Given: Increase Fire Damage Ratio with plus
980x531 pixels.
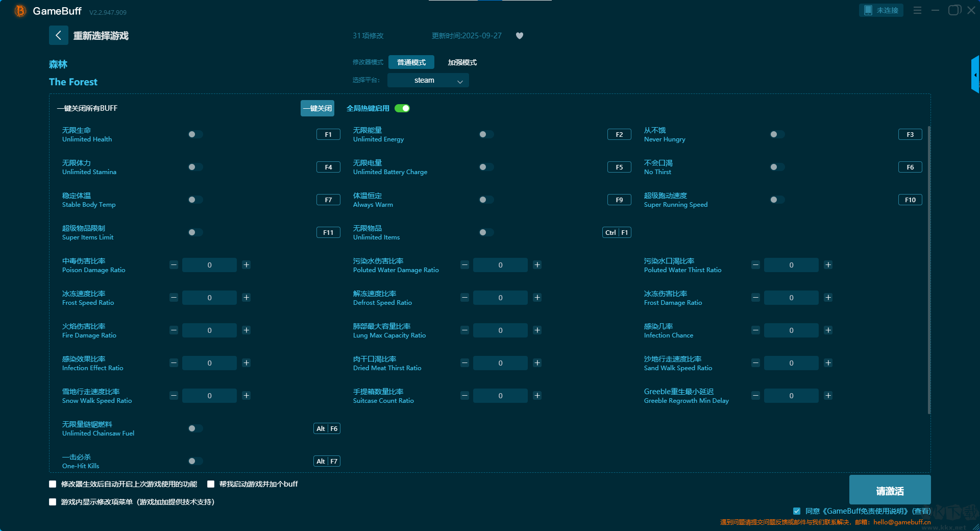Looking at the screenshot, I should click(246, 330).
